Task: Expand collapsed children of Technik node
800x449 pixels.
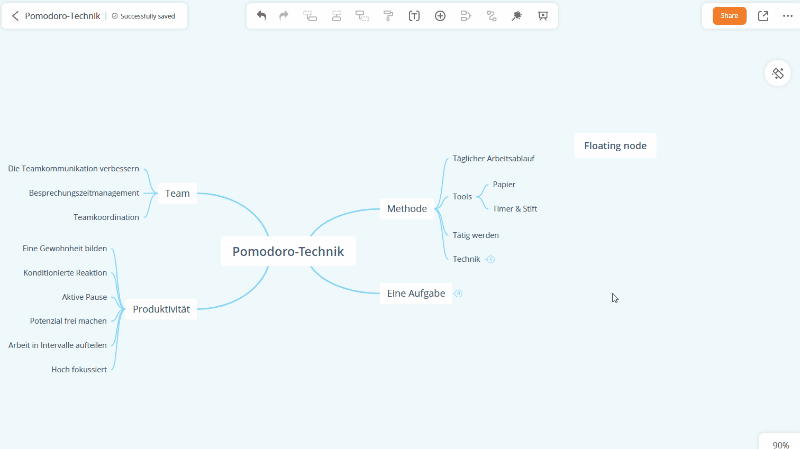Action: (x=490, y=259)
